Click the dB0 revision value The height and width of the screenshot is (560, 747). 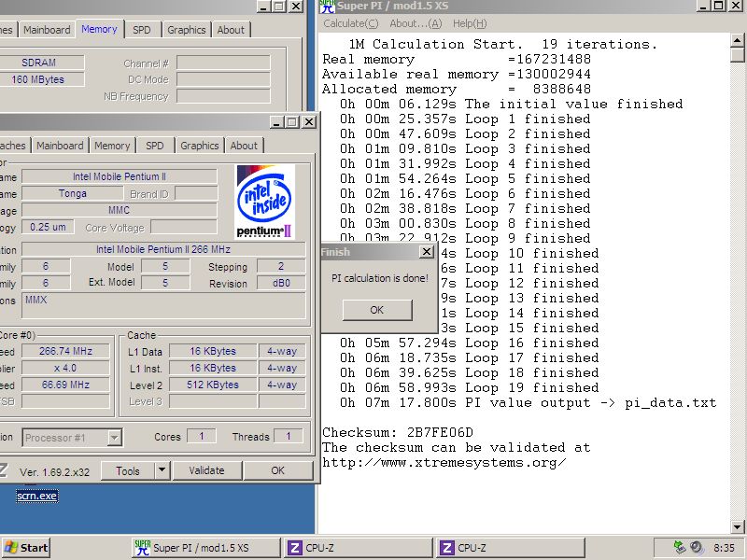pyautogui.click(x=281, y=283)
